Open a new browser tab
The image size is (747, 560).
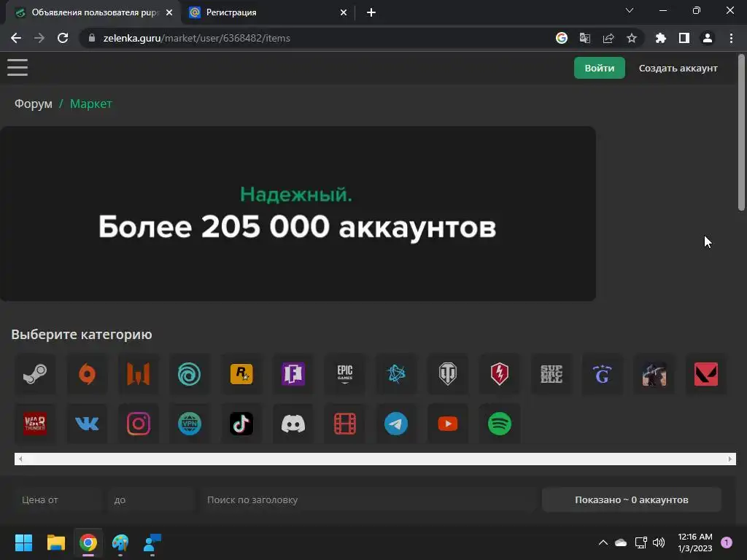[x=371, y=12]
